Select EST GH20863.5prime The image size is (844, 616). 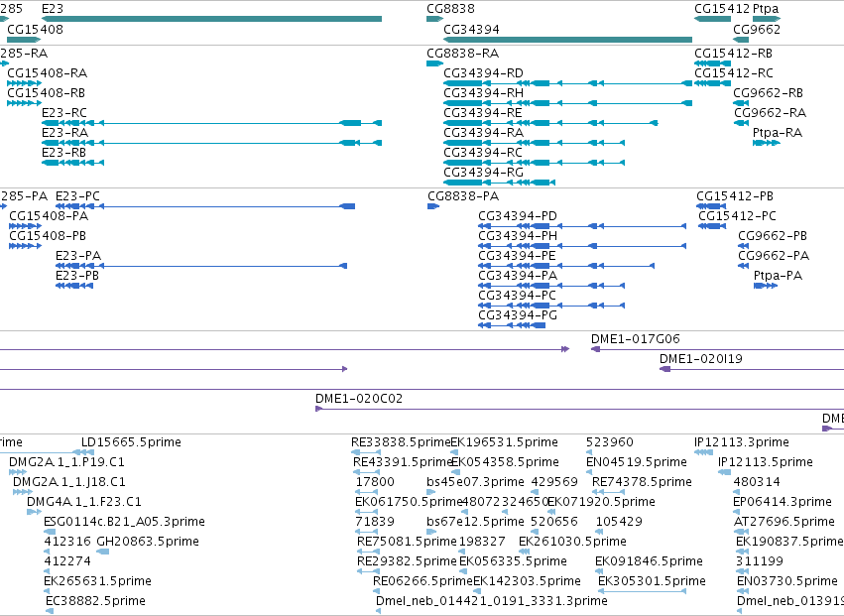coord(103,552)
